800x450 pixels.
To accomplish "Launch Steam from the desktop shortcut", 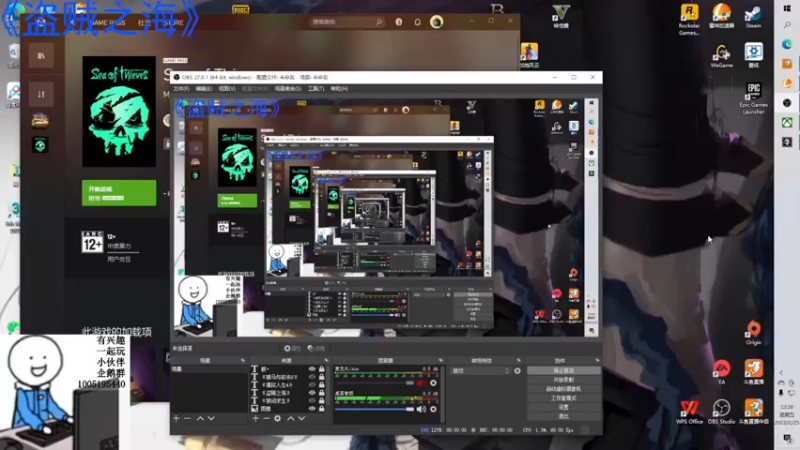I will pyautogui.click(x=753, y=16).
